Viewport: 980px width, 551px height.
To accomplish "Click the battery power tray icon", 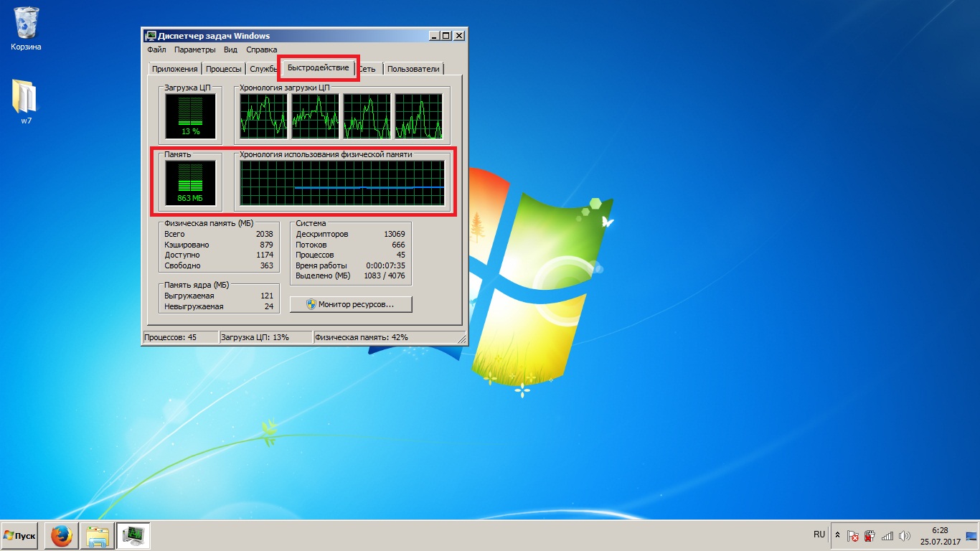I will [870, 536].
